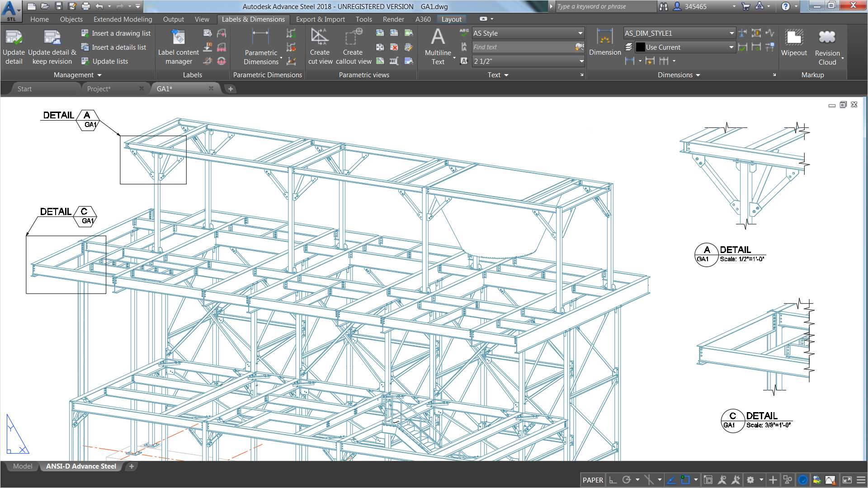Image resolution: width=868 pixels, height=488 pixels.
Task: Open the AS Style dropdown
Action: [580, 33]
